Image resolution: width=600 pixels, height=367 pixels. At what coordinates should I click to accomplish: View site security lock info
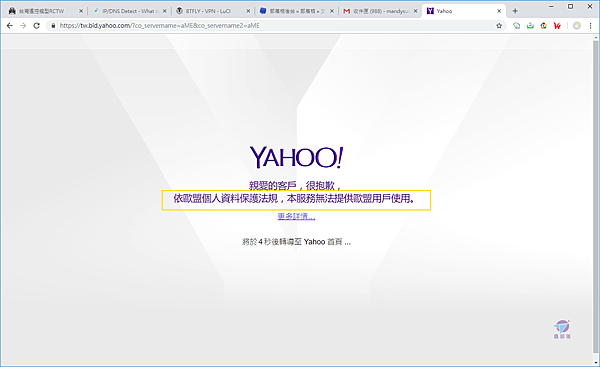tap(53, 26)
